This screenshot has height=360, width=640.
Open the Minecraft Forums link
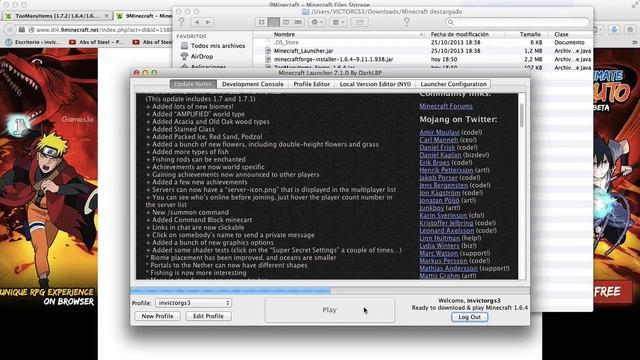coord(446,106)
